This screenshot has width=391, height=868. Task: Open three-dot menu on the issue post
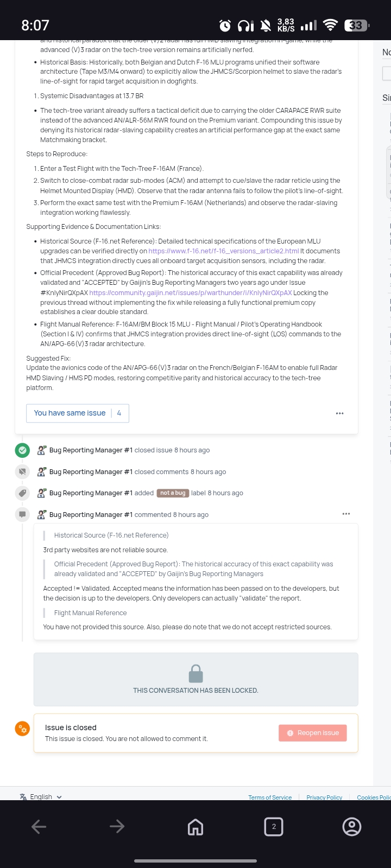(x=340, y=413)
